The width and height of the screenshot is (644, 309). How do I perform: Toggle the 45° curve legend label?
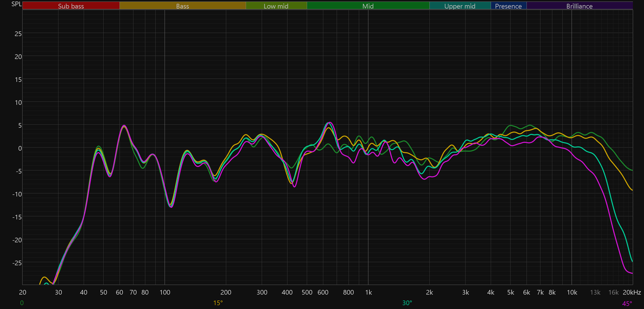click(627, 303)
